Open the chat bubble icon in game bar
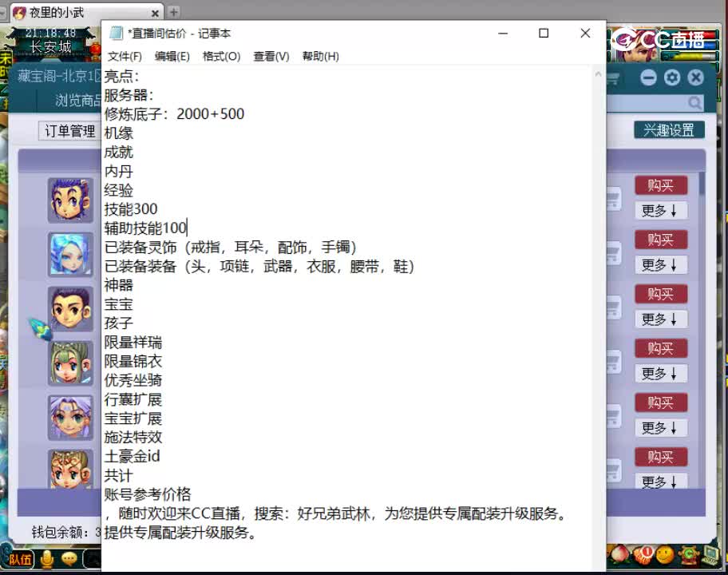The height and width of the screenshot is (575, 728). pos(69,559)
